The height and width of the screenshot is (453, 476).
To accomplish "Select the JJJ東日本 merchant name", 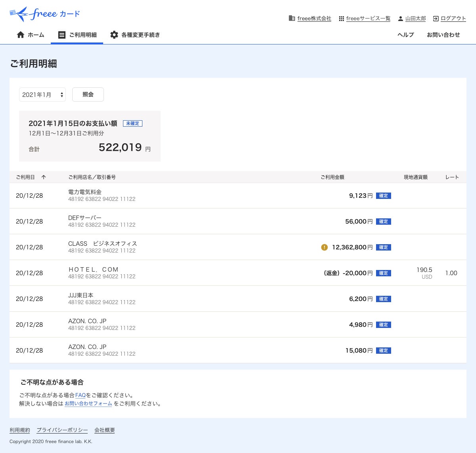I will (81, 295).
